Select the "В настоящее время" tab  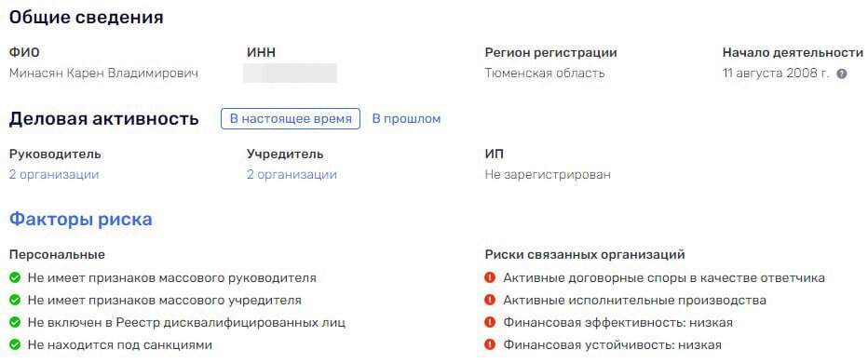[x=291, y=119]
